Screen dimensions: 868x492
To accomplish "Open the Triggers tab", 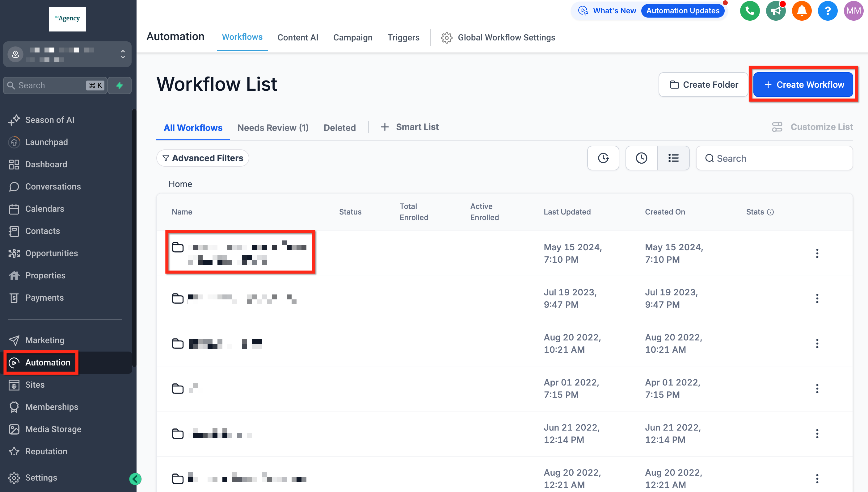I will (403, 38).
